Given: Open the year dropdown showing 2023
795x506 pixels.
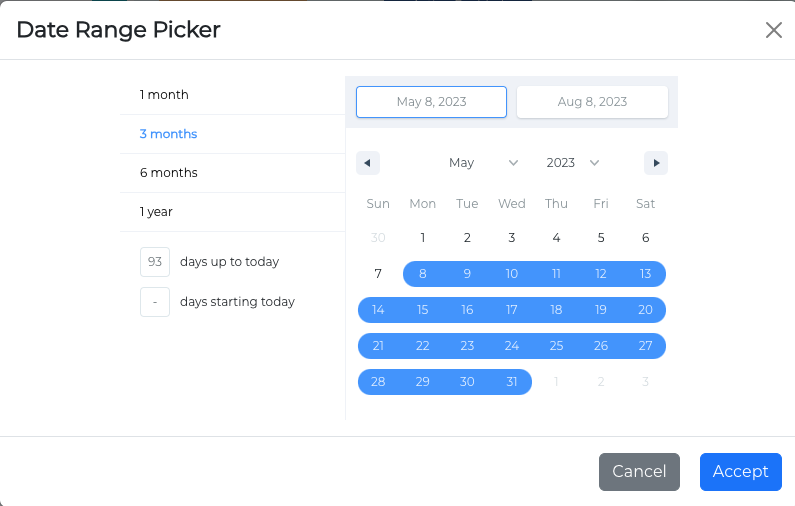Looking at the screenshot, I should (x=573, y=163).
